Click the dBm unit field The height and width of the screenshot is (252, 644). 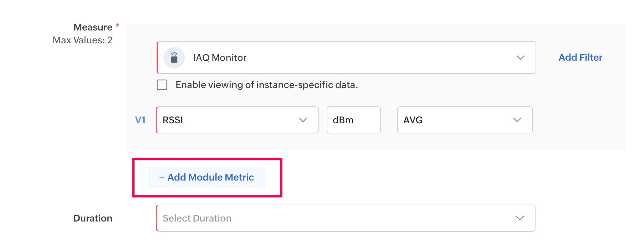(x=354, y=120)
